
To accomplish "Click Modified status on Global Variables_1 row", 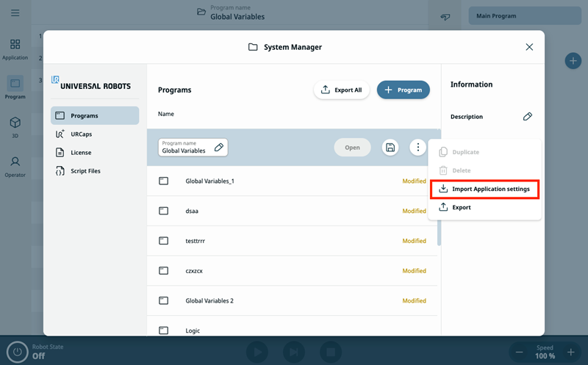I will [x=414, y=181].
